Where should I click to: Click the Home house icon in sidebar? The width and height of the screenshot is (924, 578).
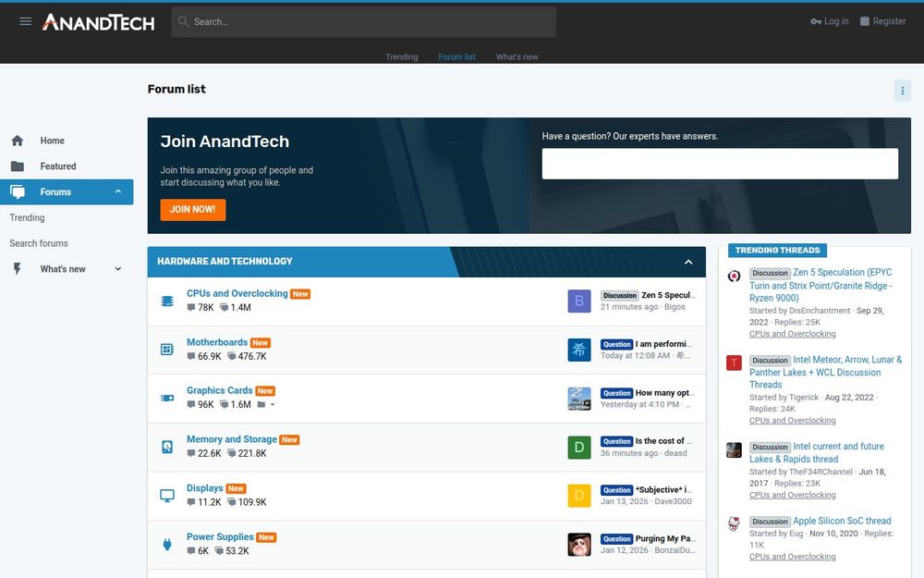(x=17, y=141)
